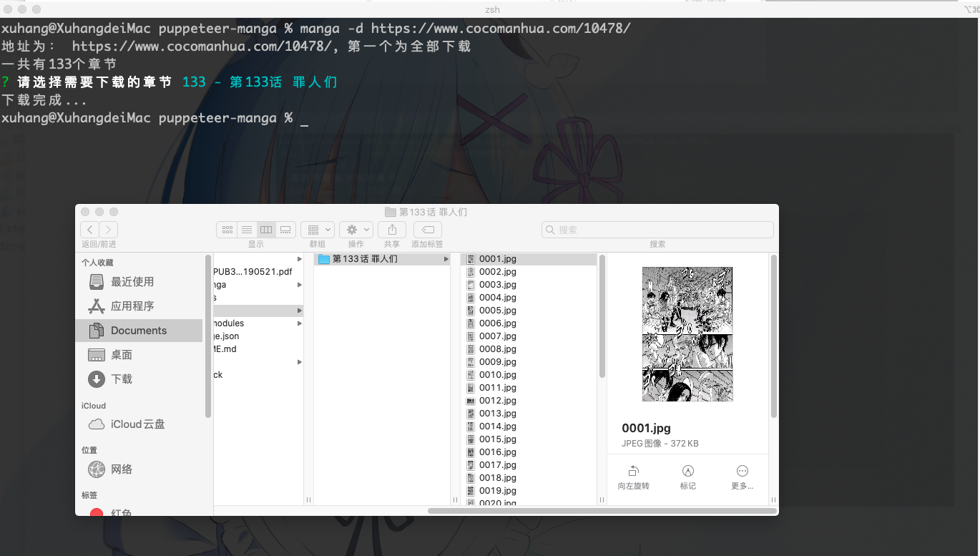The height and width of the screenshot is (556, 980).
Task: Click 向左旋转 rotate left icon
Action: (x=633, y=471)
